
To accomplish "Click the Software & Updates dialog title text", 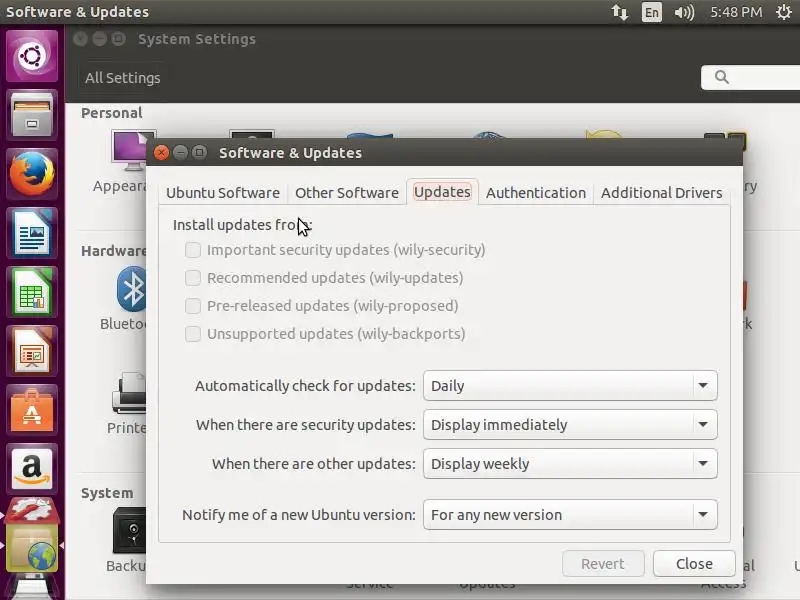I will tap(290, 153).
